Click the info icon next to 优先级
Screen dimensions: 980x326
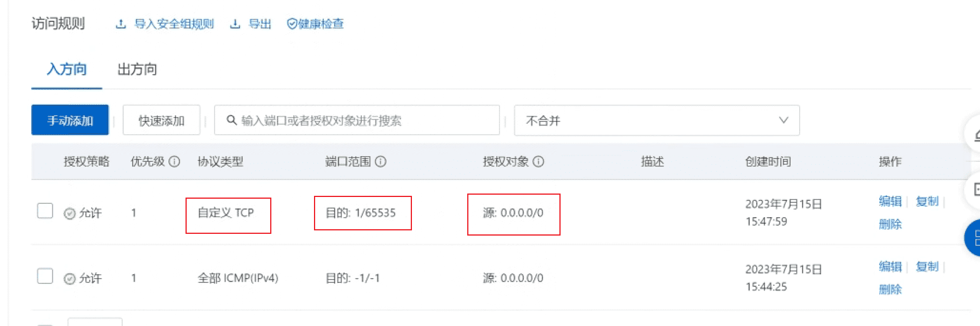click(x=174, y=162)
